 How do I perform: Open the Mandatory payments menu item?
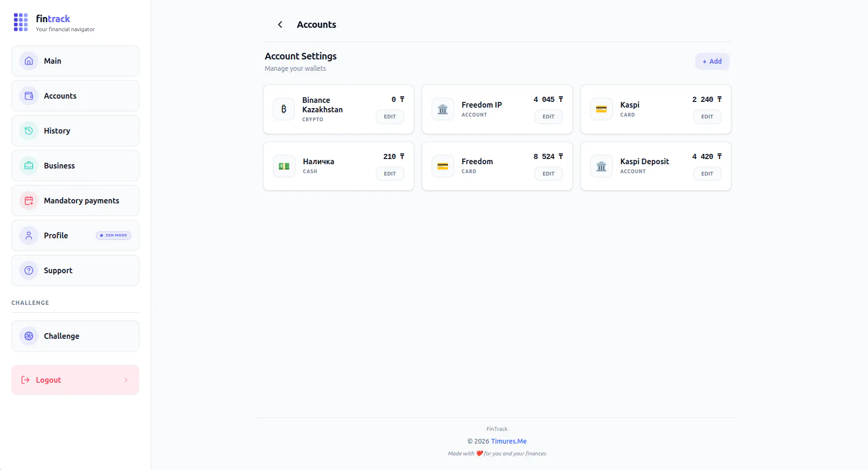tap(75, 201)
